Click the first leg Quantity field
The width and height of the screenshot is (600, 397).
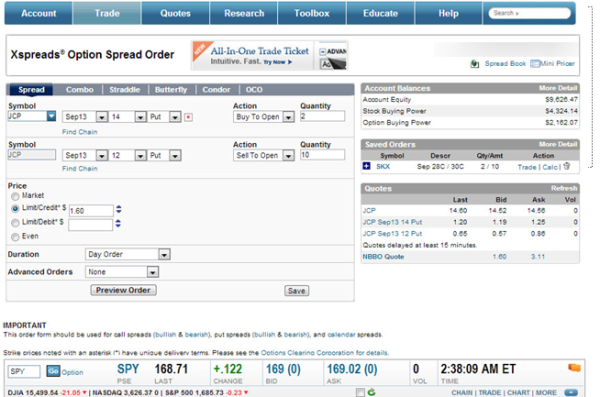322,116
